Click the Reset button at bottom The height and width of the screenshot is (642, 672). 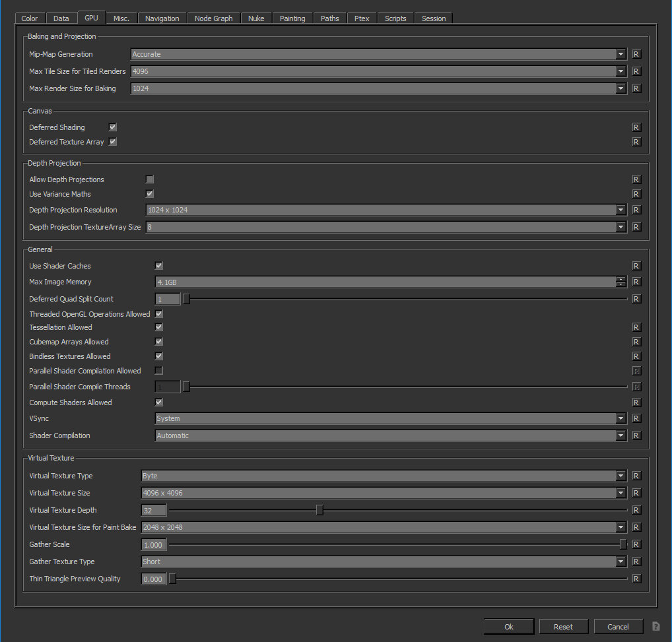pos(563,626)
